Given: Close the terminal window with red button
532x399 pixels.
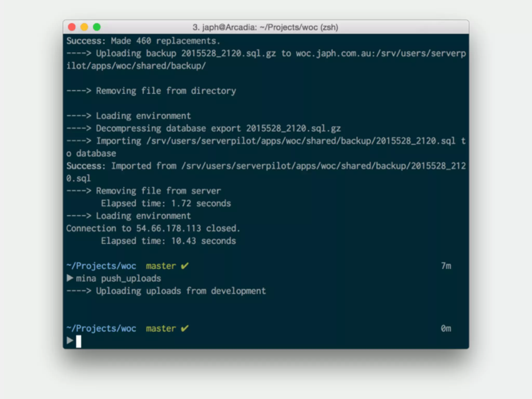Looking at the screenshot, I should point(72,27).
